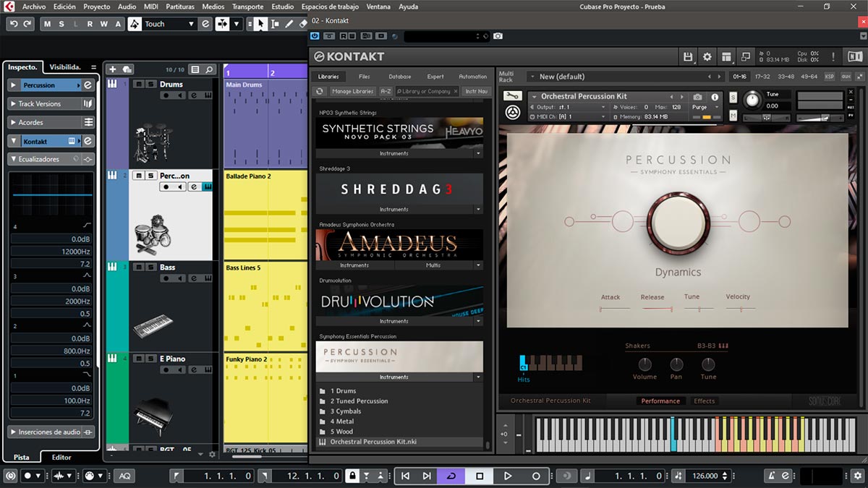Viewport: 868px width, 488px height.
Task: Start playback in the transport bar
Action: pyautogui.click(x=508, y=476)
